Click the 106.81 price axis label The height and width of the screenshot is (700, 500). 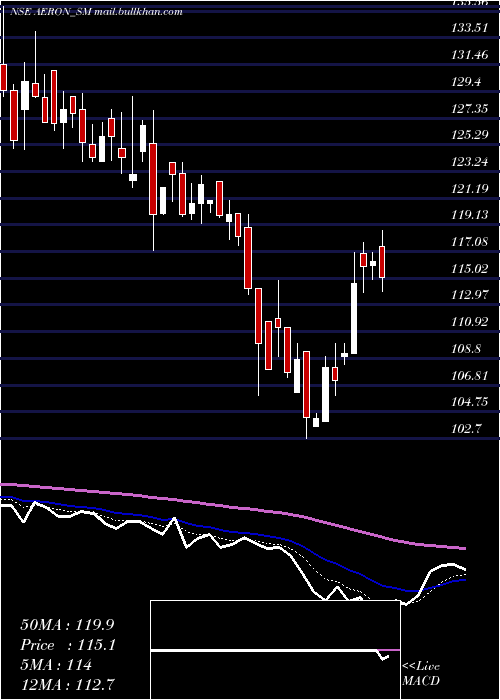470,375
